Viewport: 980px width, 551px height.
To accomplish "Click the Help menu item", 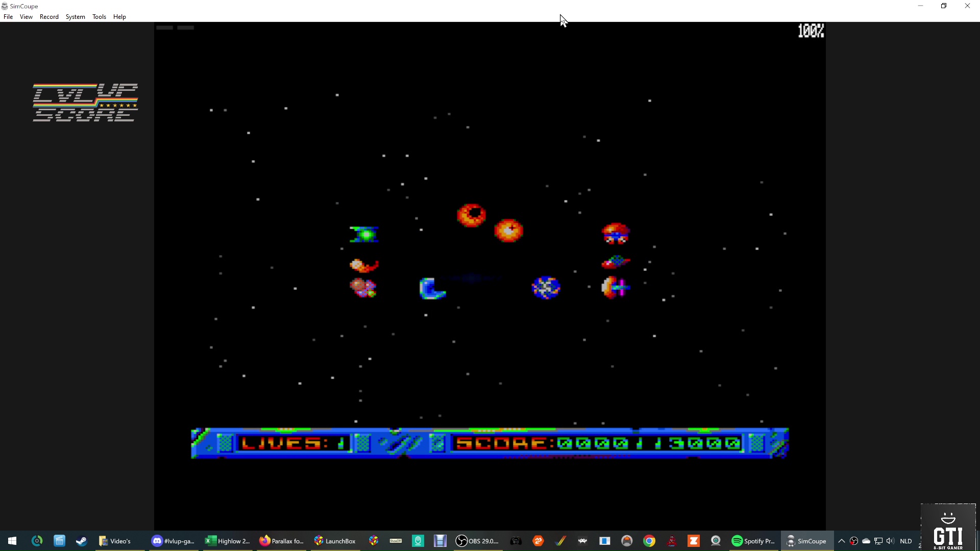I will pos(119,17).
